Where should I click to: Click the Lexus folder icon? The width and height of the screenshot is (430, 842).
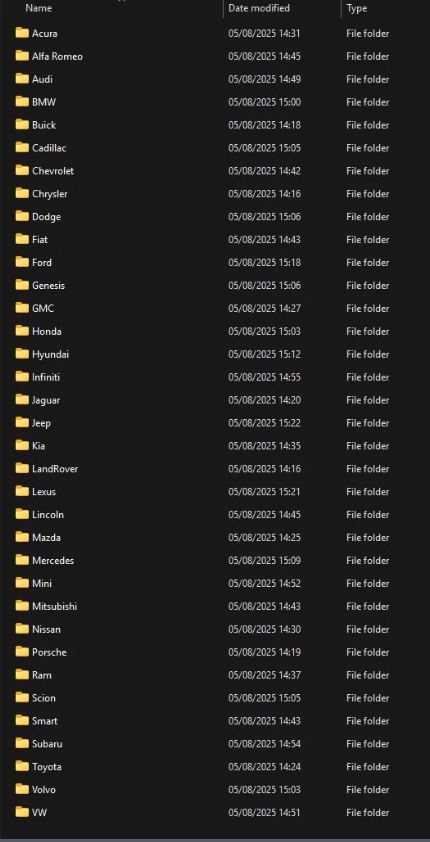click(x=22, y=491)
